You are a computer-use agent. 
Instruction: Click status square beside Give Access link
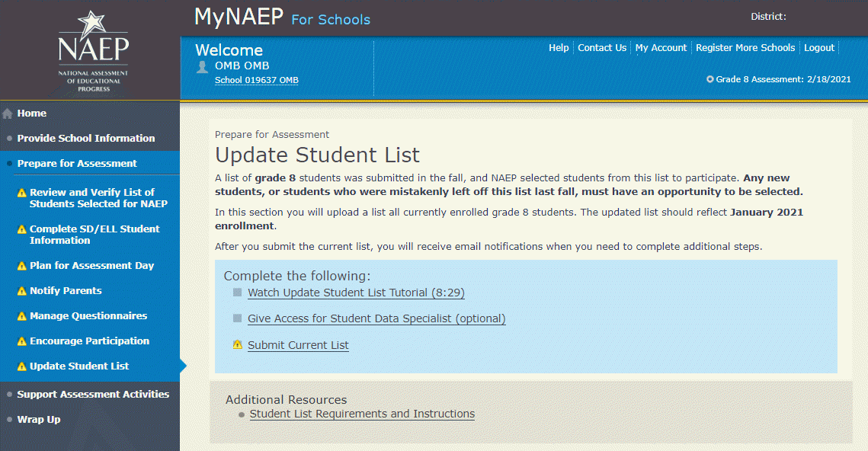pos(237,318)
